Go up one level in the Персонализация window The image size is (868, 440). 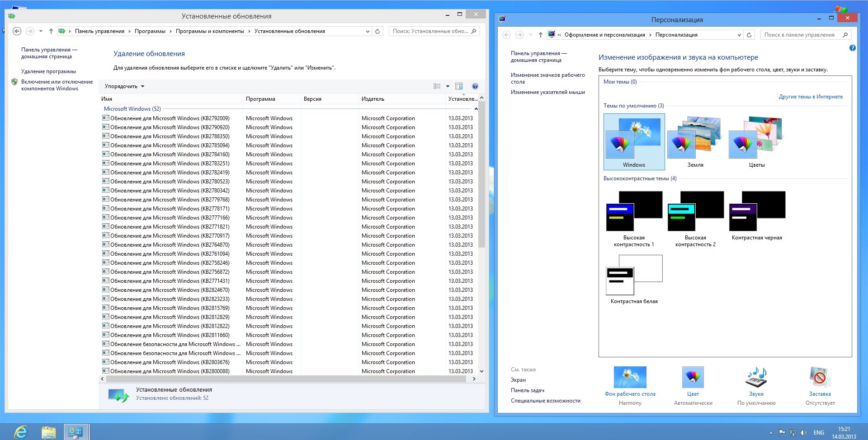(x=540, y=35)
